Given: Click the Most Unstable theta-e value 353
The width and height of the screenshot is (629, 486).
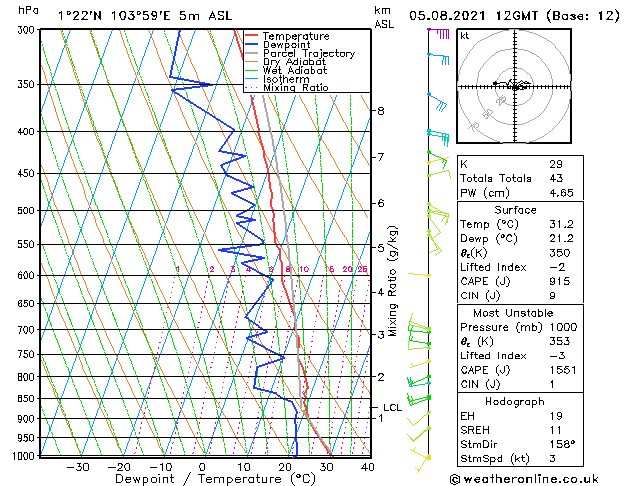Looking at the screenshot, I should pos(560,341).
